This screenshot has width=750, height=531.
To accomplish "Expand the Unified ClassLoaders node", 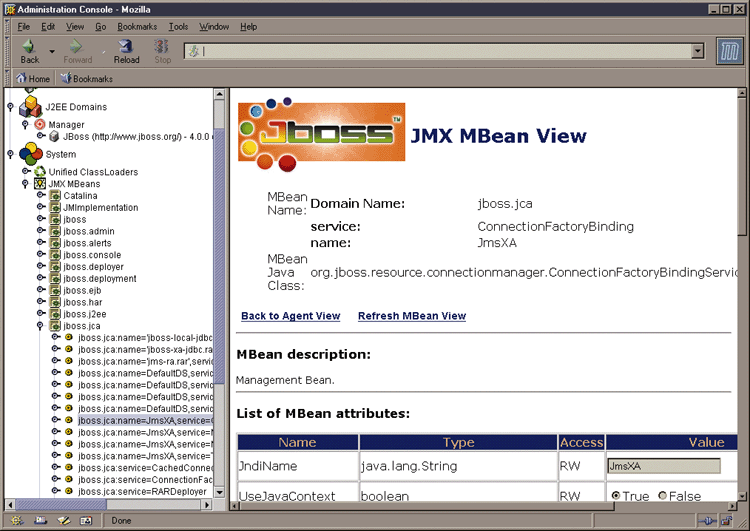I will click(x=26, y=171).
